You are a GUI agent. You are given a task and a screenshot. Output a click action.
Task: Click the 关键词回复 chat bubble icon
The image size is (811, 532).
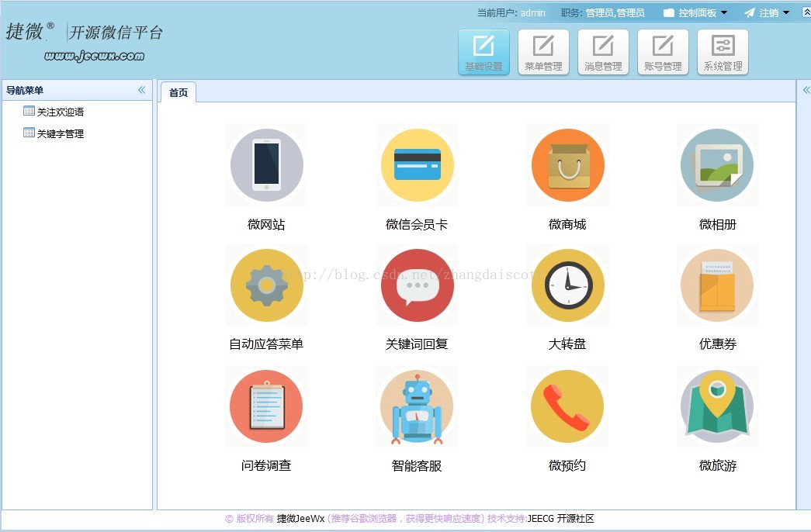pyautogui.click(x=417, y=285)
